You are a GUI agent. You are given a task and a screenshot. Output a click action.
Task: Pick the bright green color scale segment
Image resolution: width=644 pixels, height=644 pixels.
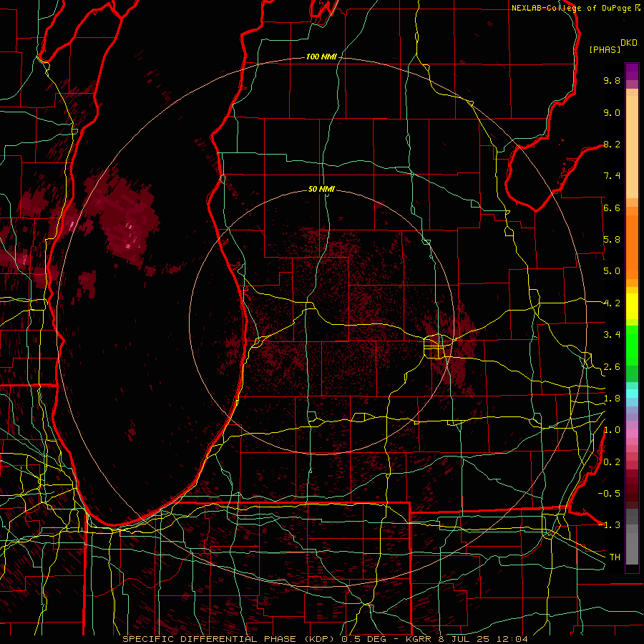(632, 345)
